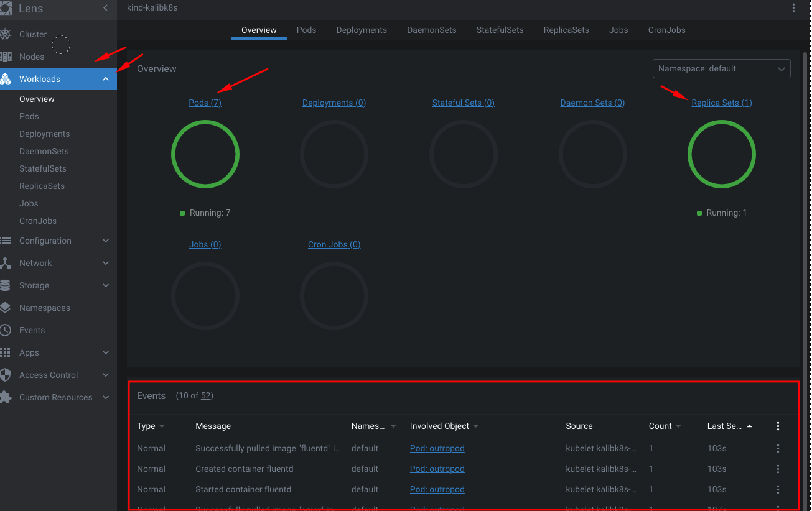Click the Events clock icon
The height and width of the screenshot is (511, 812).
(x=6, y=330)
